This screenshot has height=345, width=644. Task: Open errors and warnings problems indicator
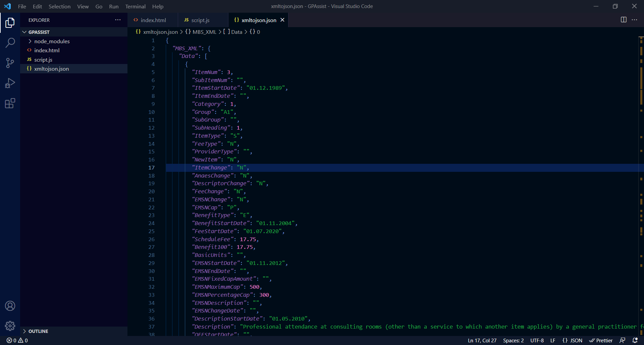[x=17, y=340]
